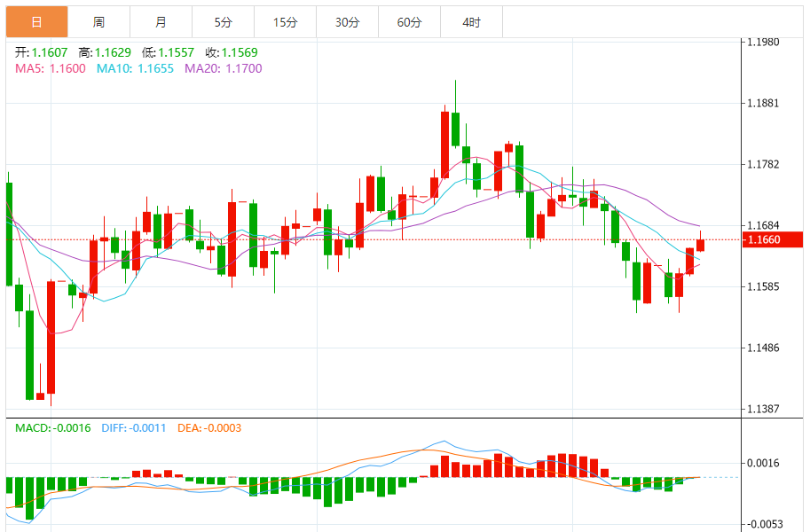This screenshot has height=532, width=810.
Task: Open the 4时 interval tab
Action: click(x=471, y=21)
